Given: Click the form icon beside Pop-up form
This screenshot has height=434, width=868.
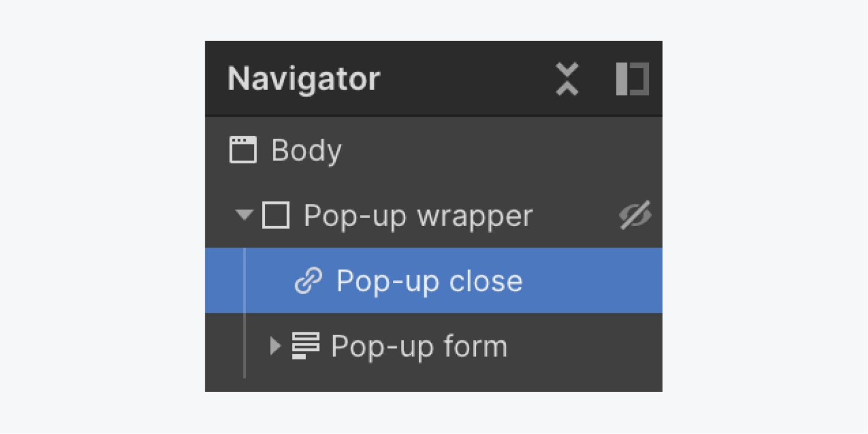Looking at the screenshot, I should (305, 346).
